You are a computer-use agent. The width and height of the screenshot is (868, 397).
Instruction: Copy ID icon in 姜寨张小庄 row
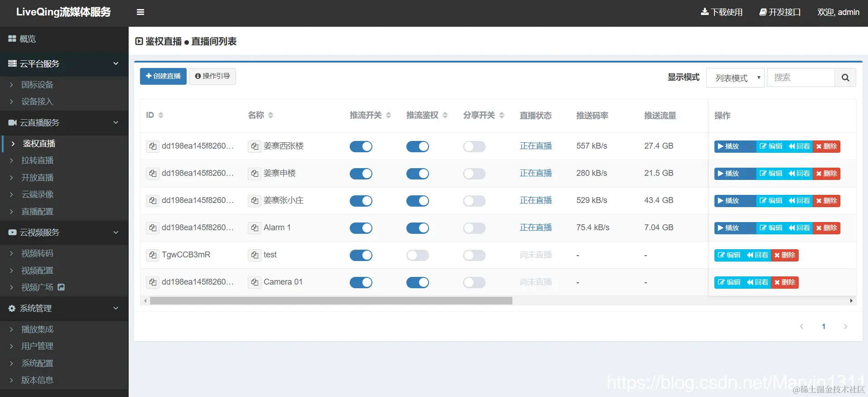pos(153,201)
